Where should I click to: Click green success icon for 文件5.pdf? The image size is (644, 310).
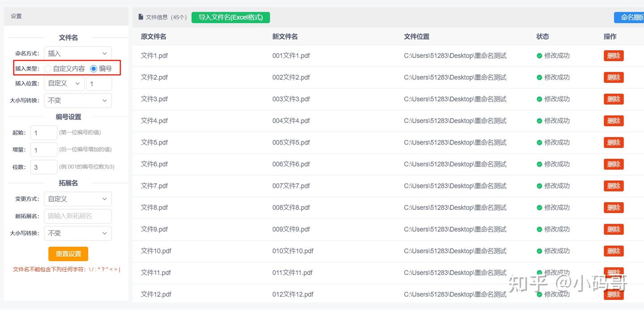click(x=539, y=143)
